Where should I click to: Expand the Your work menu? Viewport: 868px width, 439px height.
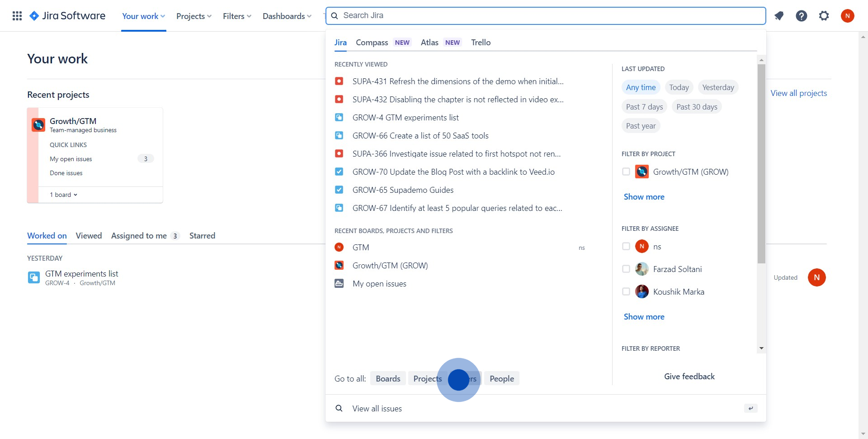[x=144, y=16]
